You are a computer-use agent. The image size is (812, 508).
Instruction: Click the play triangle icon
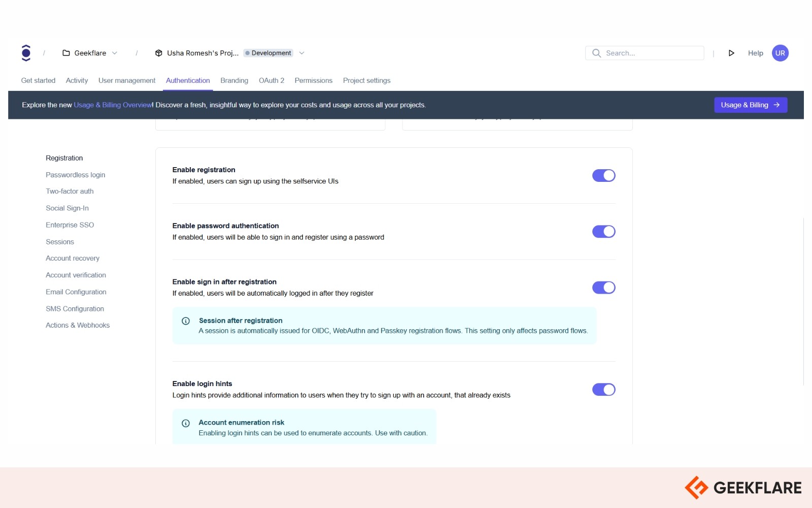tap(731, 53)
